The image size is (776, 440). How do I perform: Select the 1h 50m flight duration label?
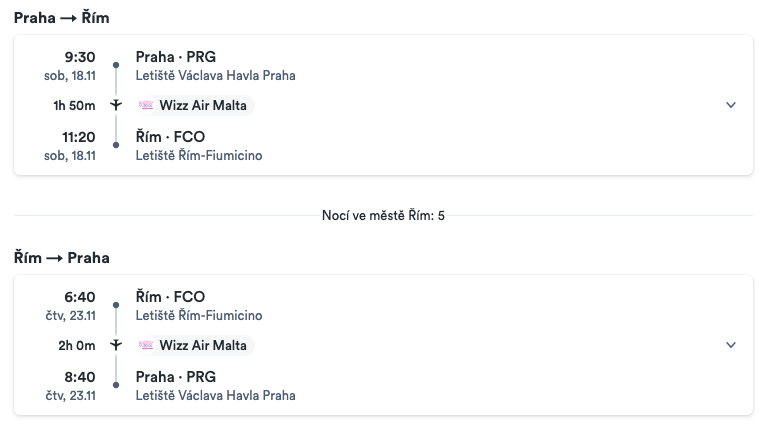point(74,105)
